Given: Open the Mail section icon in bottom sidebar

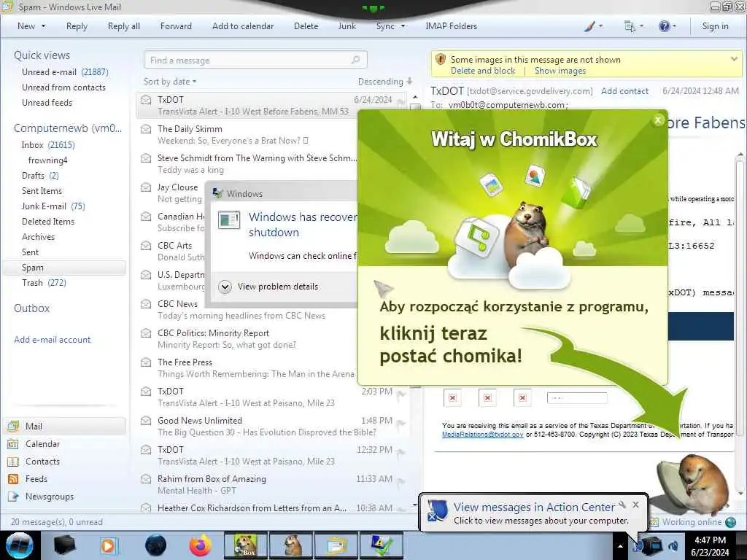Looking at the screenshot, I should click(13, 426).
